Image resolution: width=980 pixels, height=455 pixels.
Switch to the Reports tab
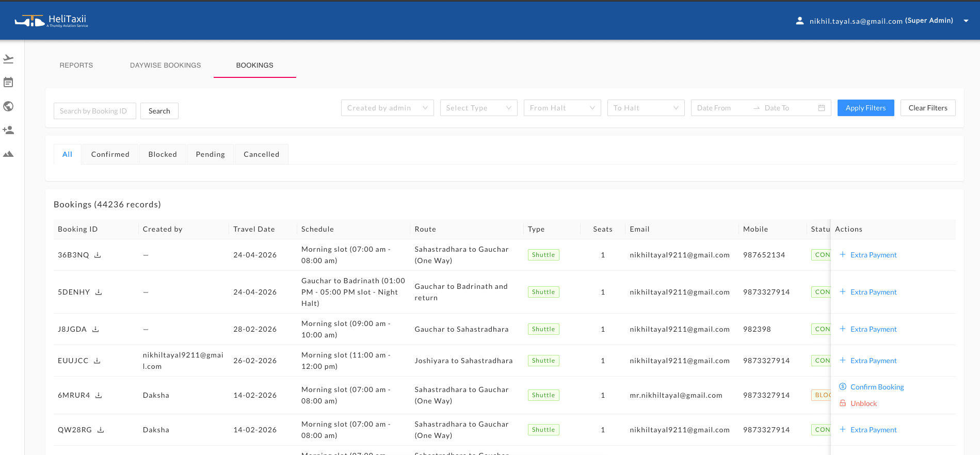coord(76,66)
